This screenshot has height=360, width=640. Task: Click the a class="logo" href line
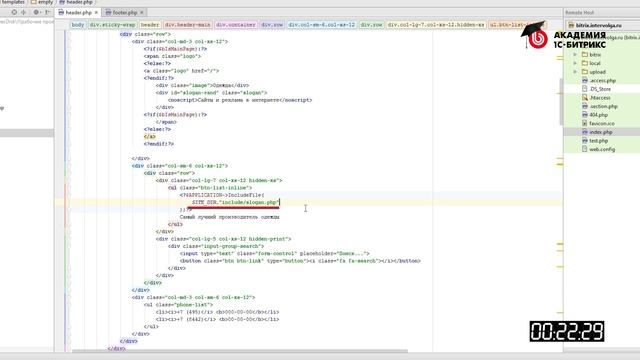point(181,71)
